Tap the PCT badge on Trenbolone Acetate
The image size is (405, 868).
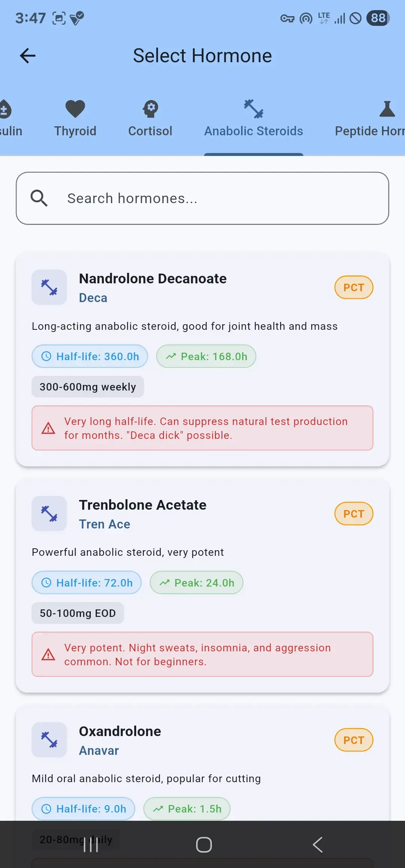click(354, 513)
